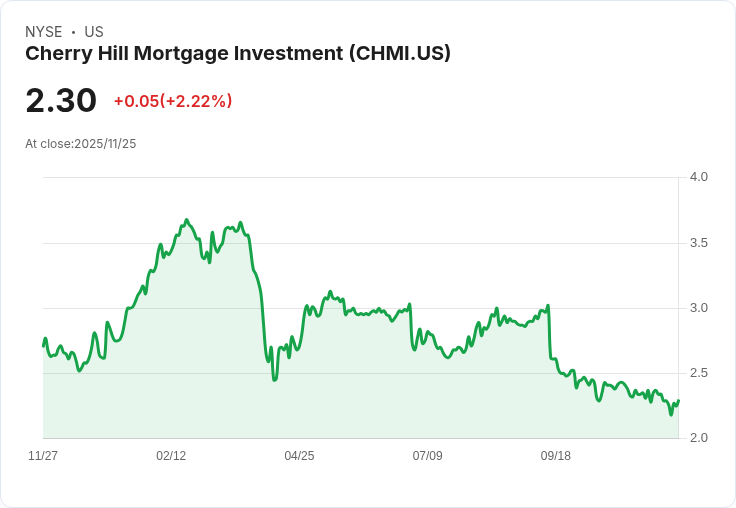Click the 3.0 price axis label

point(698,308)
